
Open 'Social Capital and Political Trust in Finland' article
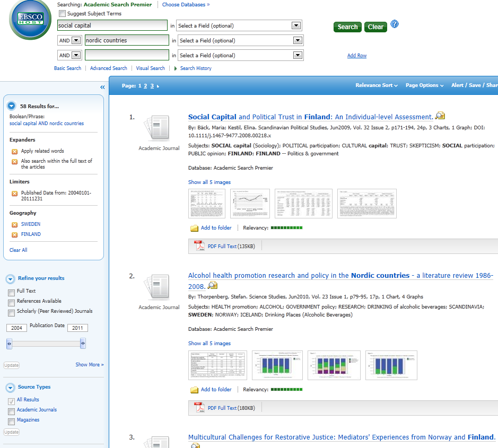[310, 117]
